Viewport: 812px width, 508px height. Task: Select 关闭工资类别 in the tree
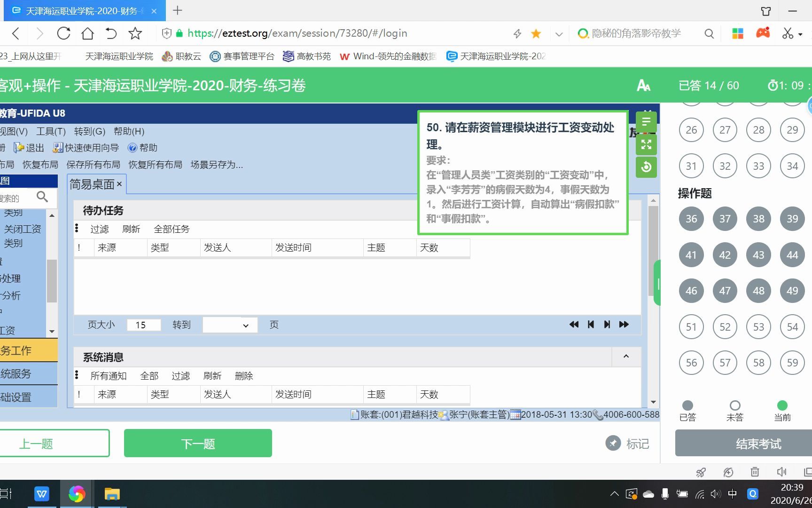[x=23, y=236]
